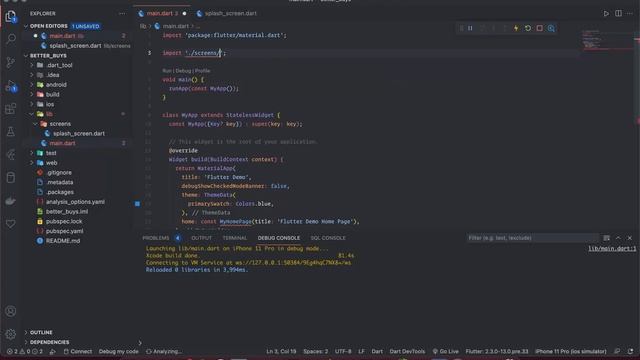This screenshot has width=640, height=360.
Task: Open the Dart DevTools widget inspector icon
Action: pos(551,28)
